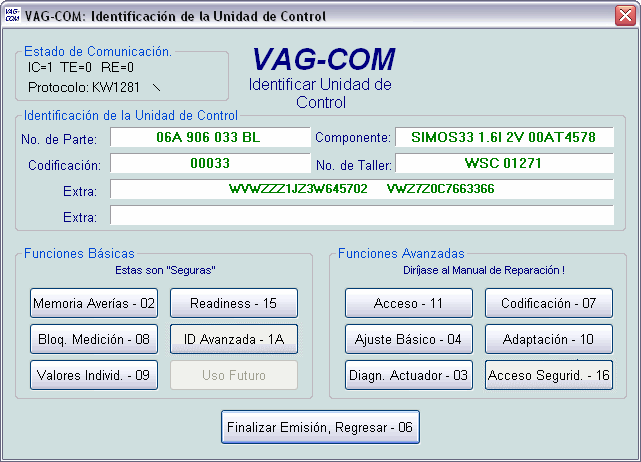Click "Estado de Comunicación." group label
The width and height of the screenshot is (641, 462).
click(98, 51)
